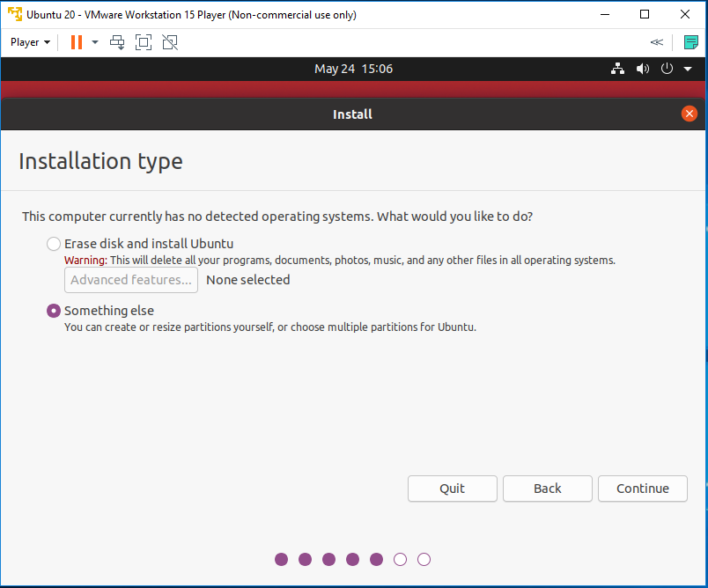The width and height of the screenshot is (708, 588).
Task: Click the Ubuntu power icon
Action: [x=667, y=69]
